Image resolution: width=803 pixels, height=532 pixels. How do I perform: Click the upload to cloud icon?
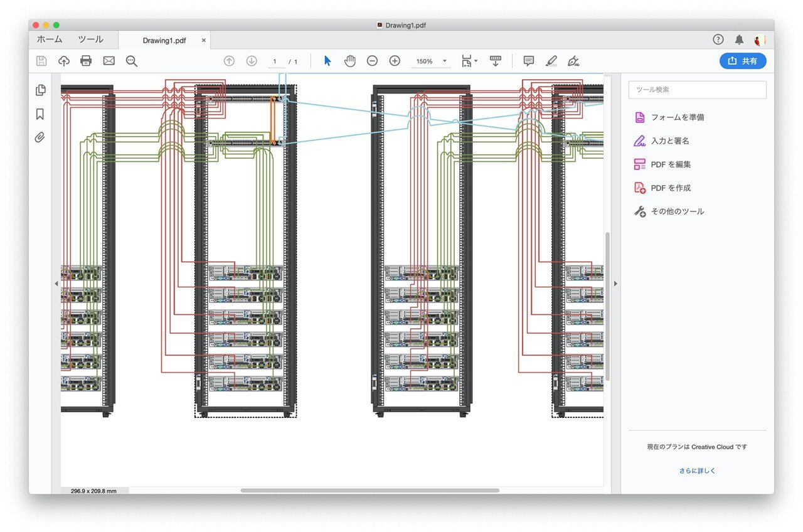63,61
